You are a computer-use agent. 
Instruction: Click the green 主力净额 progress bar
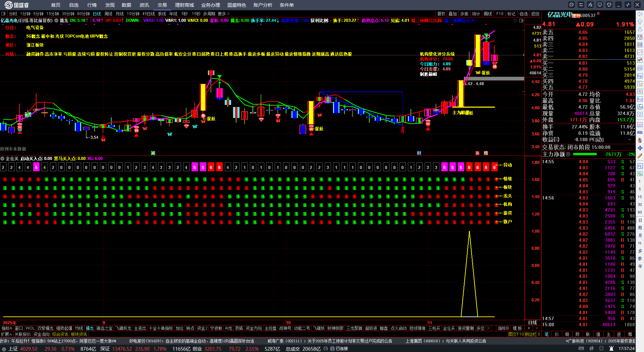pos(585,154)
